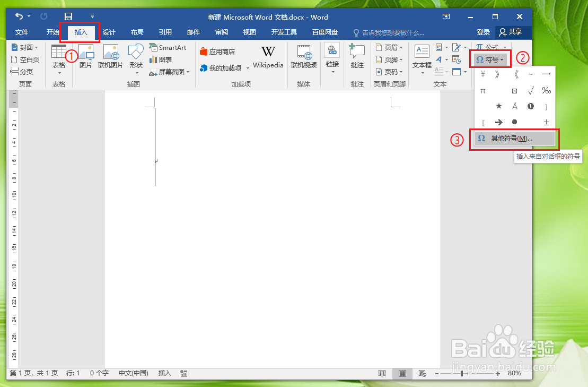The height and width of the screenshot is (387, 588).
Task: Switch to the 邮件 tab
Action: point(193,32)
